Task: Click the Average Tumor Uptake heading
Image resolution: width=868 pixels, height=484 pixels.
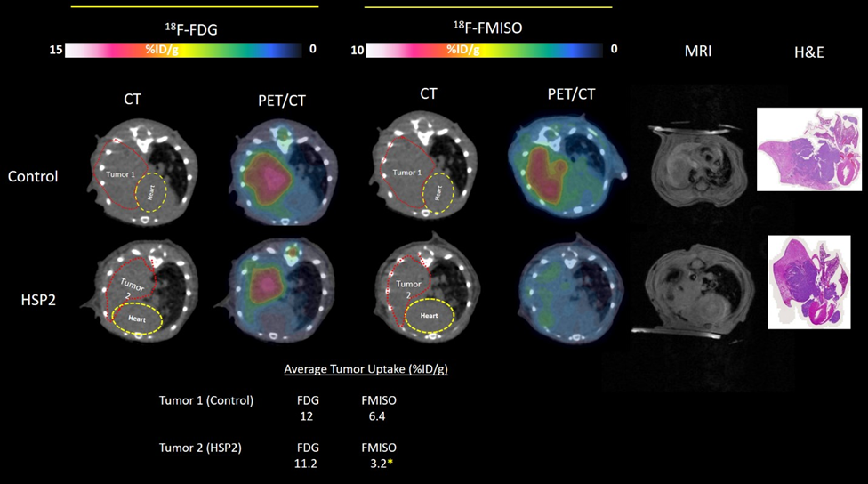Action: [x=366, y=368]
